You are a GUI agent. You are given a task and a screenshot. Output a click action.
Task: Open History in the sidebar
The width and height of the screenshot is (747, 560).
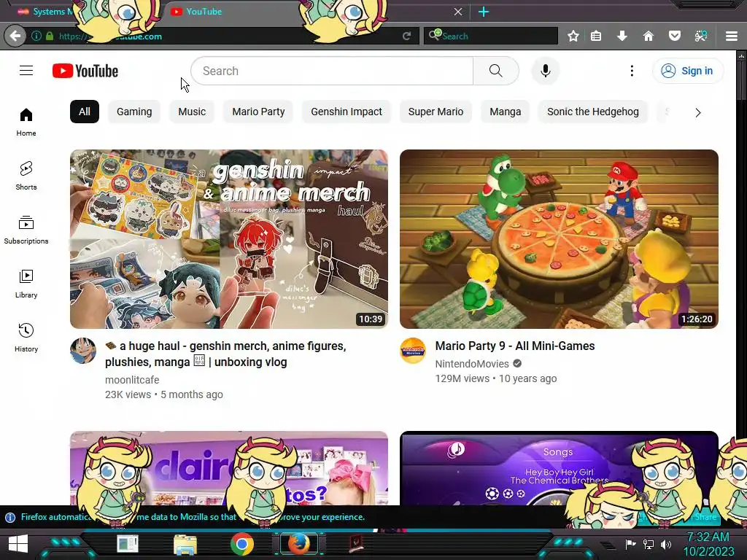[26, 338]
